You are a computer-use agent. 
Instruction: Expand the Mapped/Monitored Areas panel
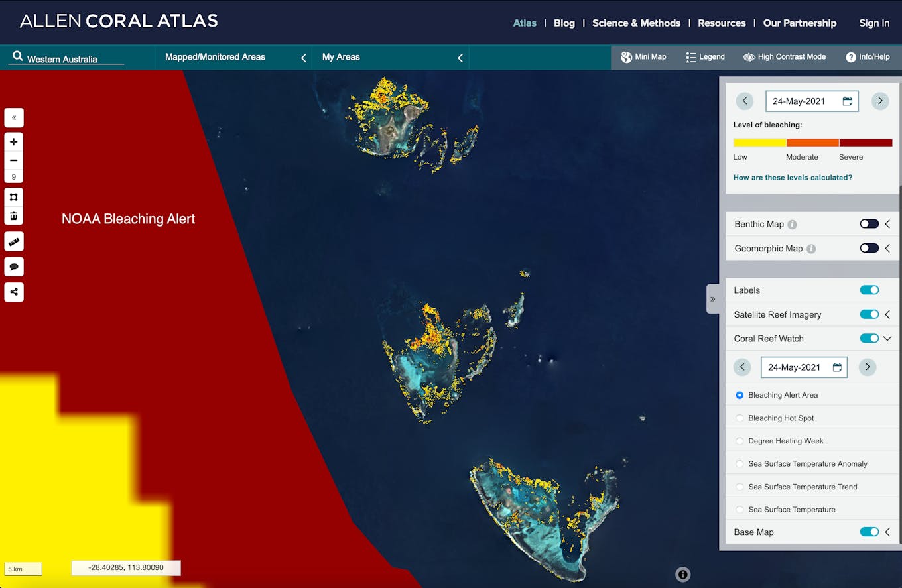coord(304,58)
